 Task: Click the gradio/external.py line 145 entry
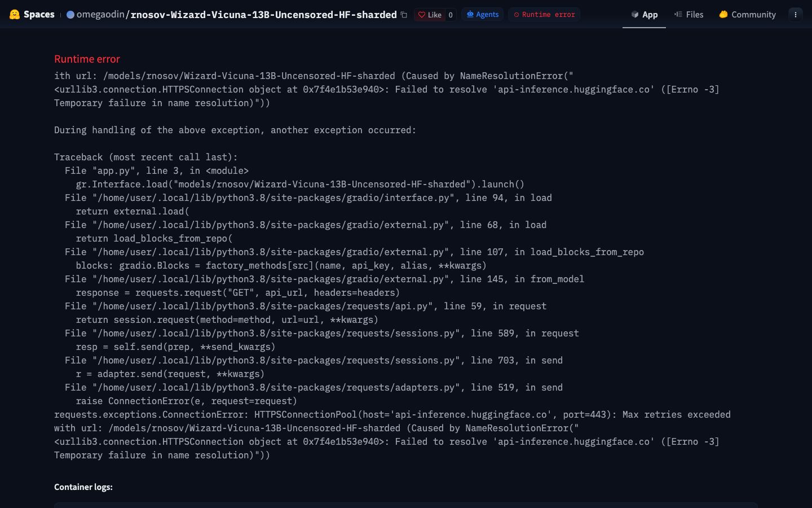click(324, 279)
